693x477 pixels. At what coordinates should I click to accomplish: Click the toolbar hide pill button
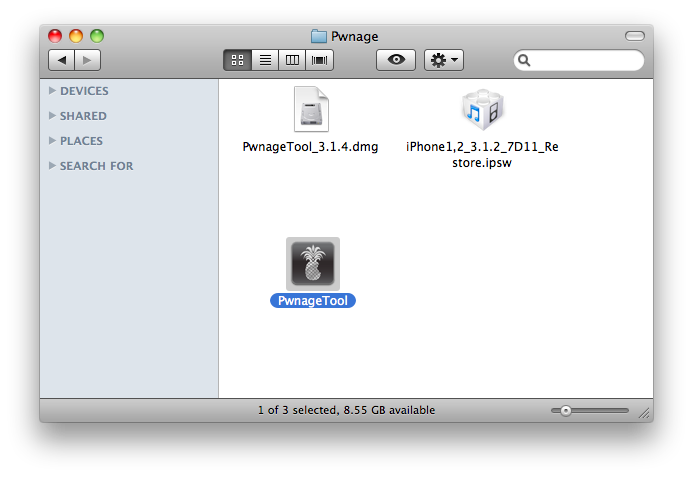(635, 36)
